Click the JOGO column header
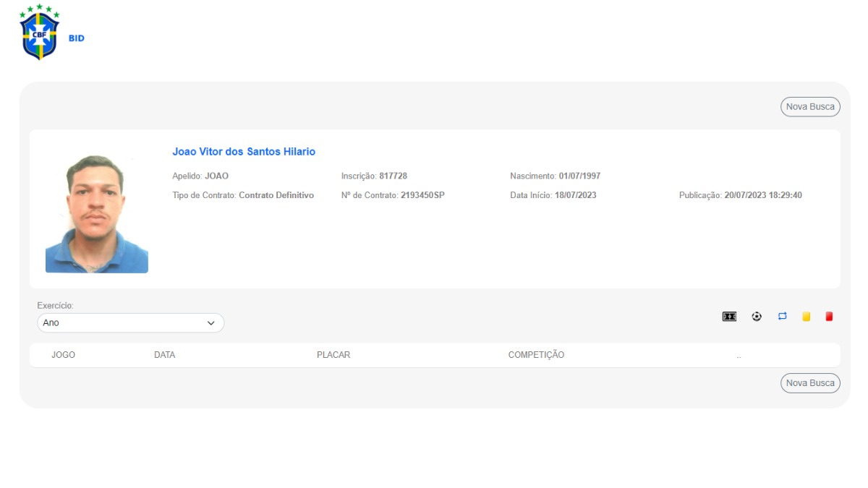This screenshot has height=488, width=868. [x=64, y=355]
